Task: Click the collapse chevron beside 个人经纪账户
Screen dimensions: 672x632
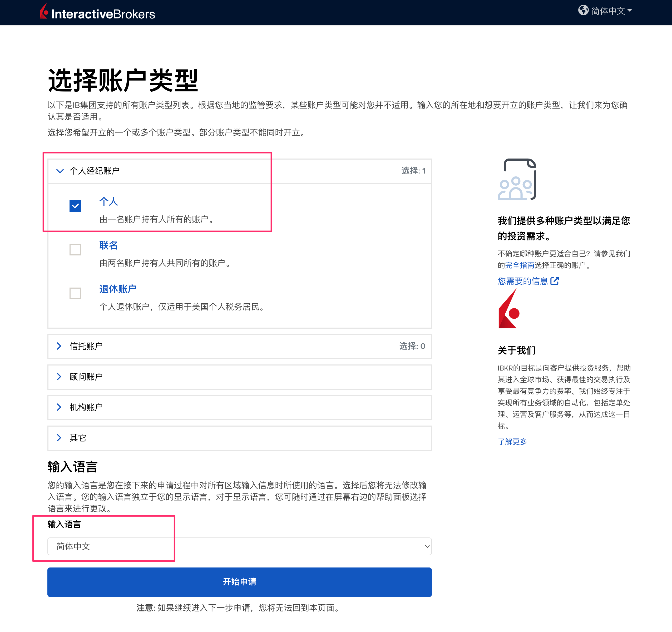Action: (x=60, y=171)
